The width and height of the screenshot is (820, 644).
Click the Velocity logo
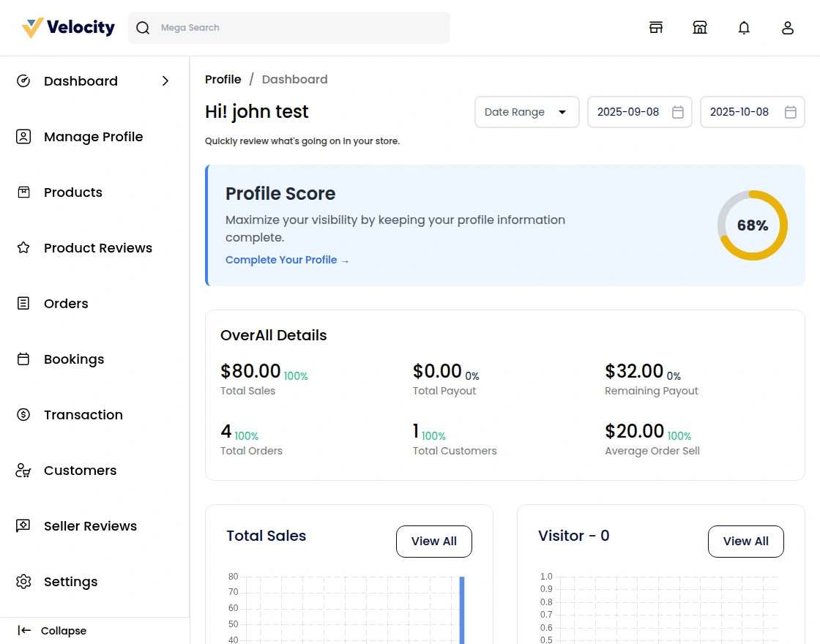[x=67, y=27]
